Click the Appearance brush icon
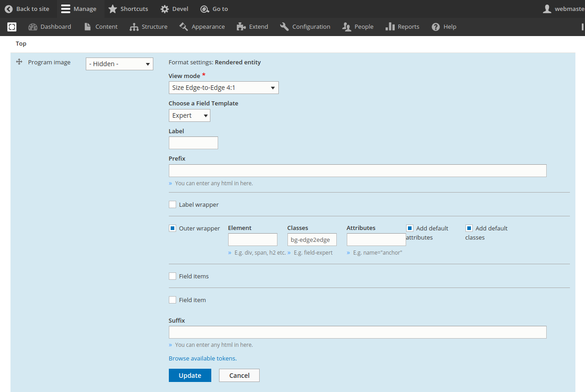585x392 pixels. (x=183, y=27)
